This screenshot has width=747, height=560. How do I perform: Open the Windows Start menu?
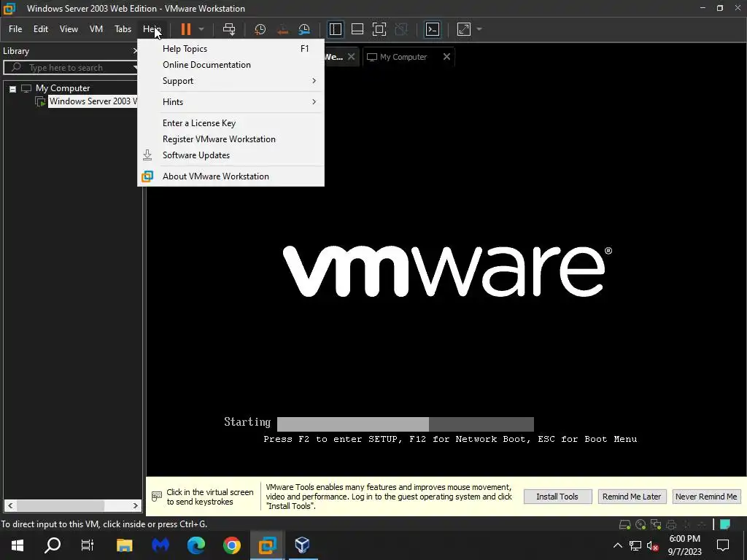click(x=18, y=545)
